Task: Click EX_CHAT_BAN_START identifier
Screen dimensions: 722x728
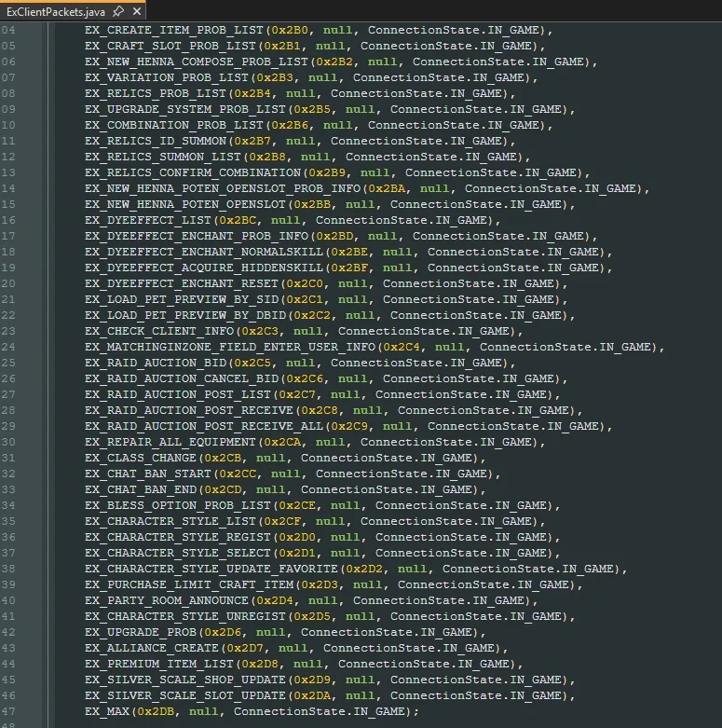Action: [148, 474]
